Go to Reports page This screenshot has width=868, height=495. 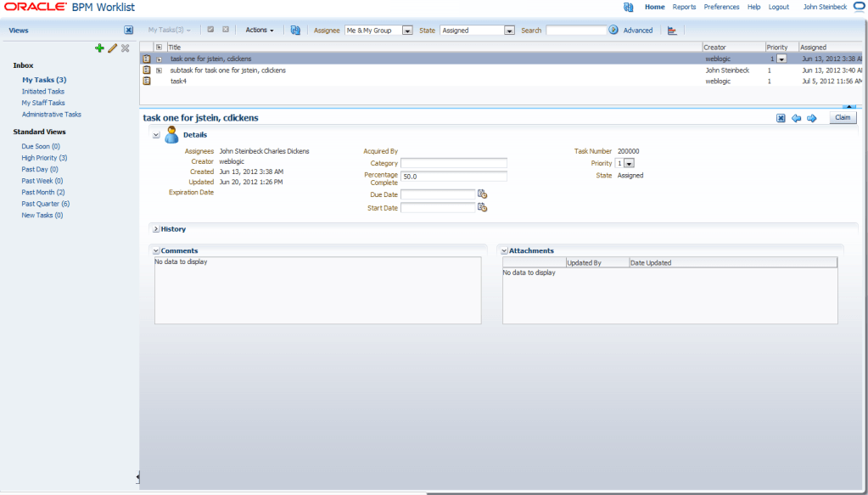click(x=684, y=7)
